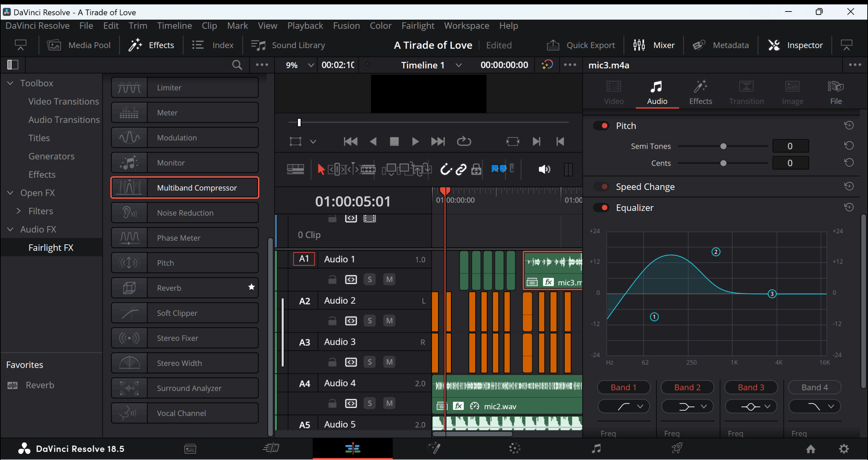The width and height of the screenshot is (868, 460).
Task: Switch to the Inspector Effects tab
Action: point(700,92)
